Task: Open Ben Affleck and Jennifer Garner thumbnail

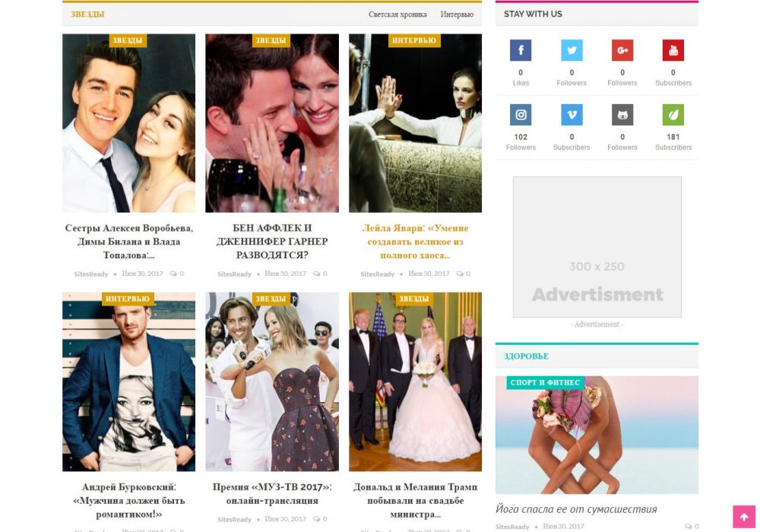Action: pos(272,123)
